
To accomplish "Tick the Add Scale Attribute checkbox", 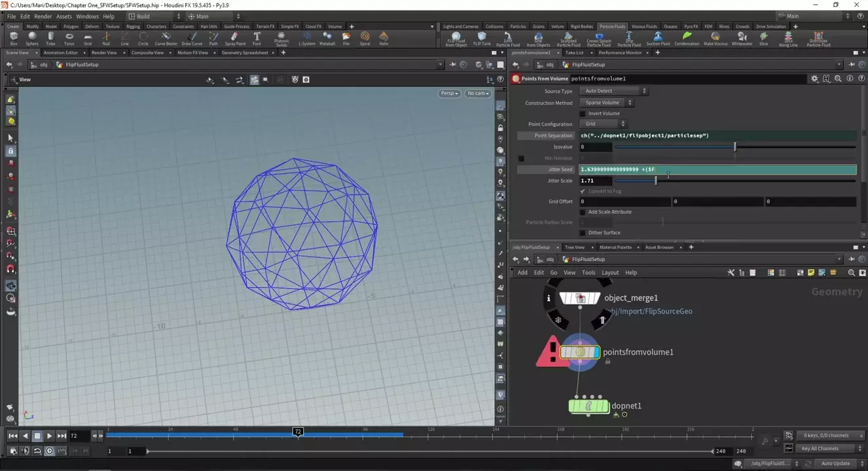I will pyautogui.click(x=583, y=212).
